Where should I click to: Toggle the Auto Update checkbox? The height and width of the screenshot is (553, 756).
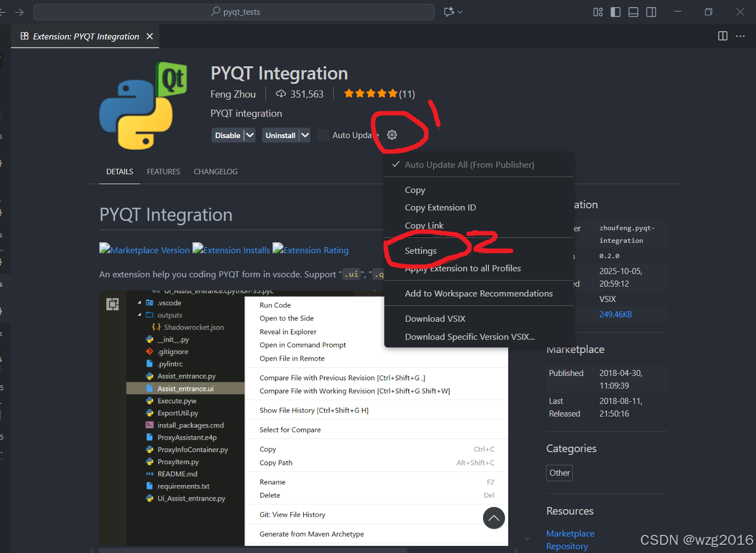323,135
